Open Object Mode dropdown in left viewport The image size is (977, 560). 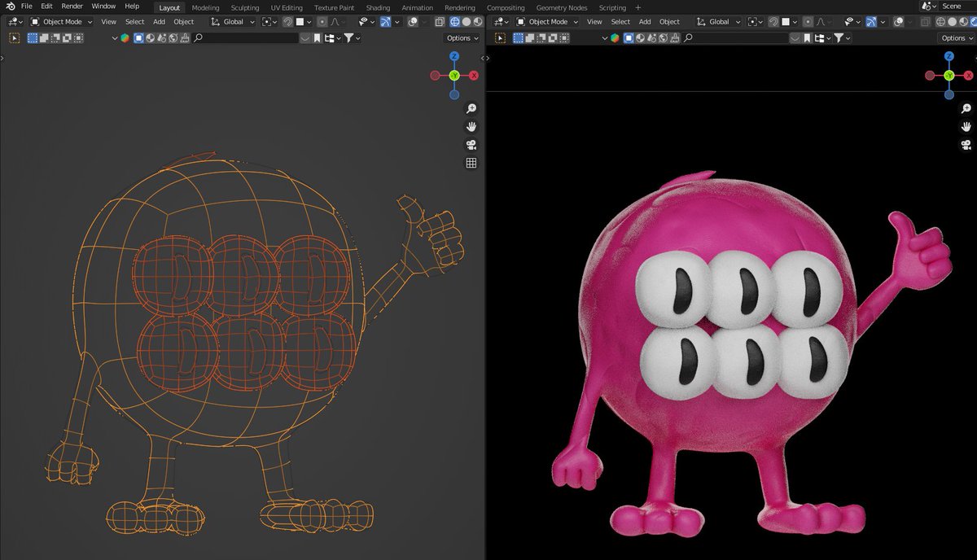point(62,22)
